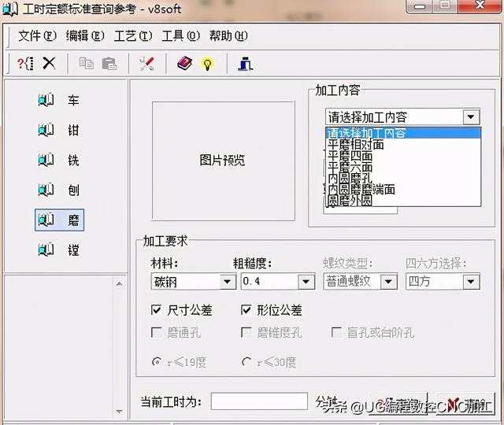Select the r≤19度 radio button
The height and width of the screenshot is (425, 504).
(156, 362)
